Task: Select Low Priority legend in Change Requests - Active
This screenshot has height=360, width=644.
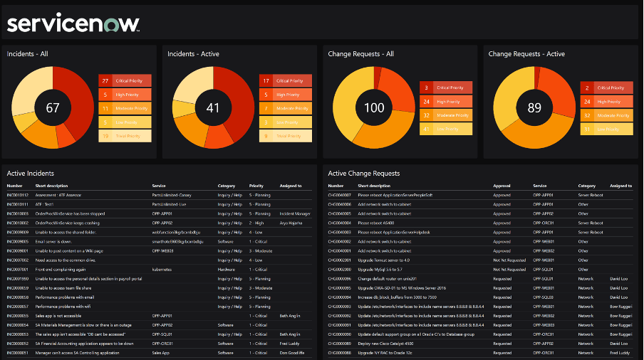Action: tap(607, 129)
